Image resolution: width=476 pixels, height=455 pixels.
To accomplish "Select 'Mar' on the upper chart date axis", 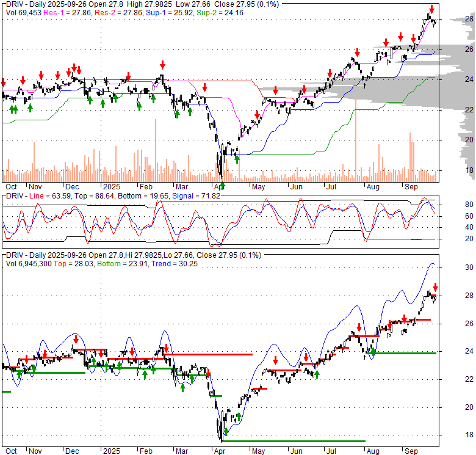I will (182, 187).
